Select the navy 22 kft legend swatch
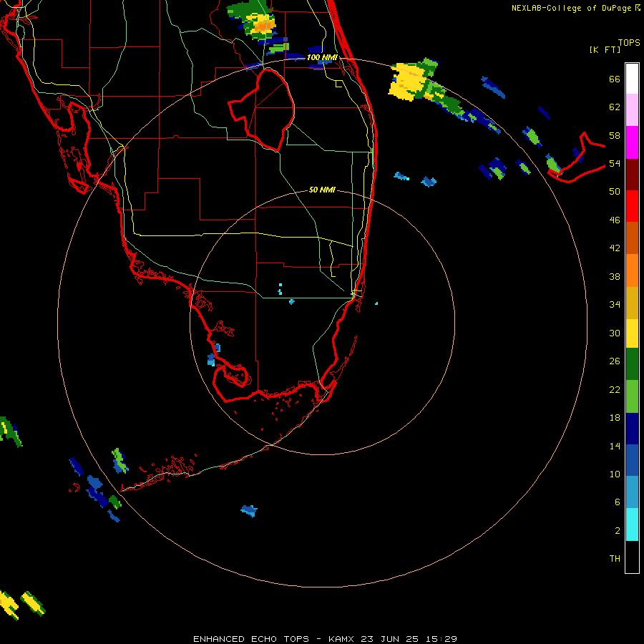Viewport: 644px width, 644px height. pyautogui.click(x=632, y=429)
